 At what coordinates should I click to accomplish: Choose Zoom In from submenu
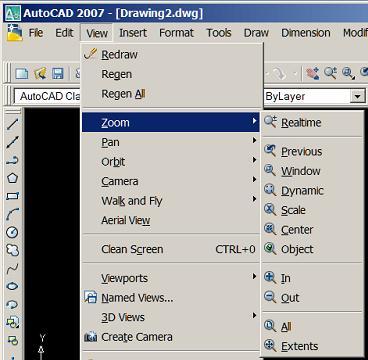tap(312, 278)
